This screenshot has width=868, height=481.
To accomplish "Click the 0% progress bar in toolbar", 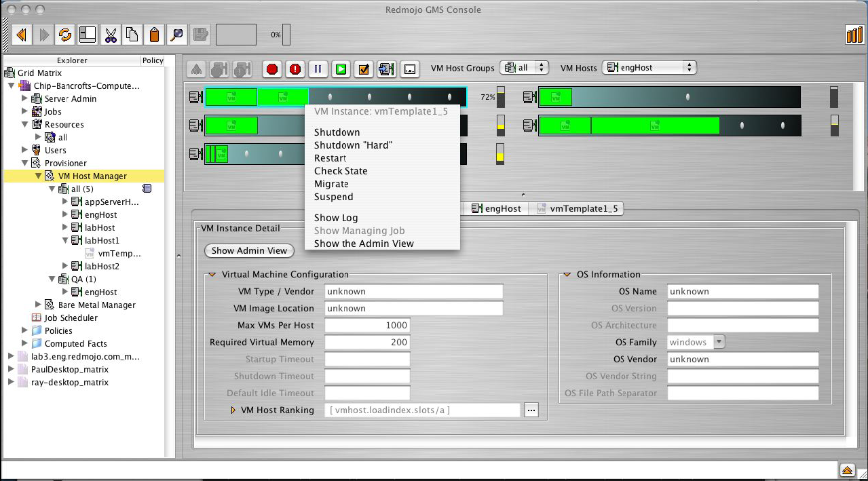I will click(286, 35).
